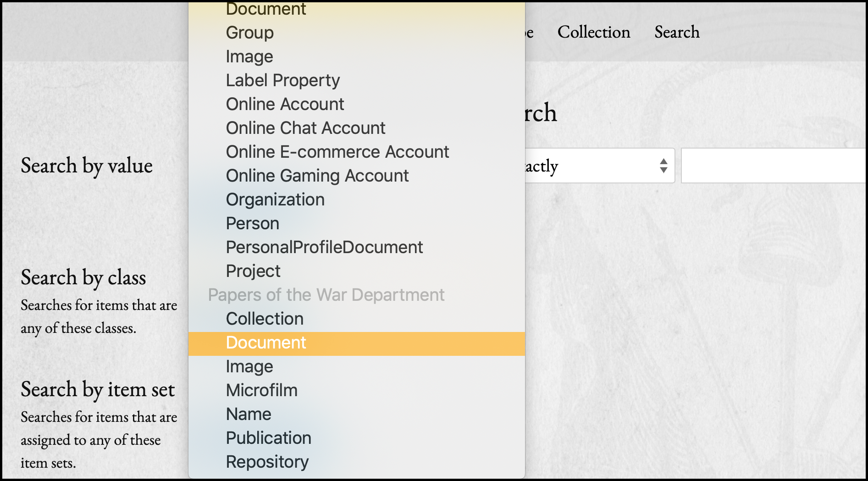Open the Search page from the navigation bar

pos(677,32)
